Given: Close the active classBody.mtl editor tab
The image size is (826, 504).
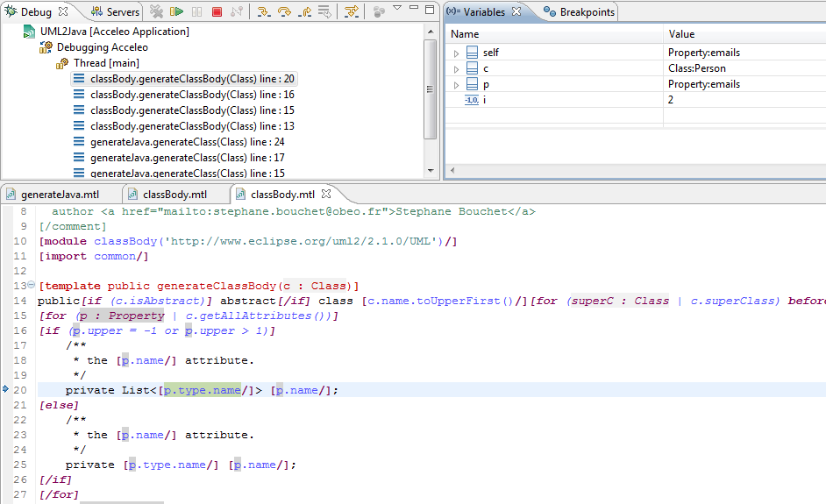Looking at the screenshot, I should pyautogui.click(x=326, y=195).
